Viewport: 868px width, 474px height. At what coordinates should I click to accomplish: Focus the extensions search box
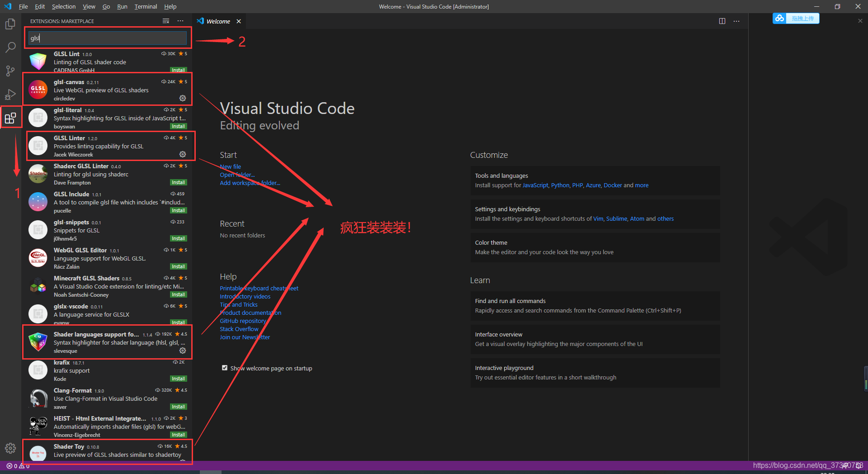pyautogui.click(x=108, y=38)
